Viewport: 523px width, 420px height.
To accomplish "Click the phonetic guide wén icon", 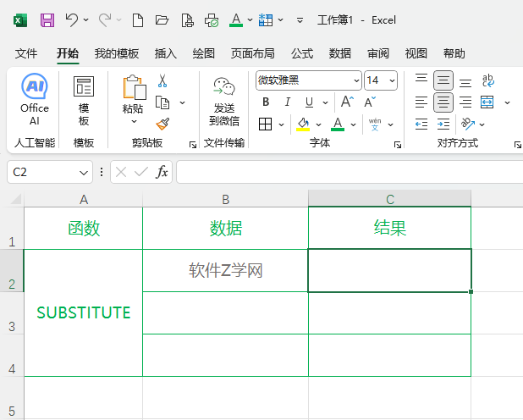I will 375,124.
